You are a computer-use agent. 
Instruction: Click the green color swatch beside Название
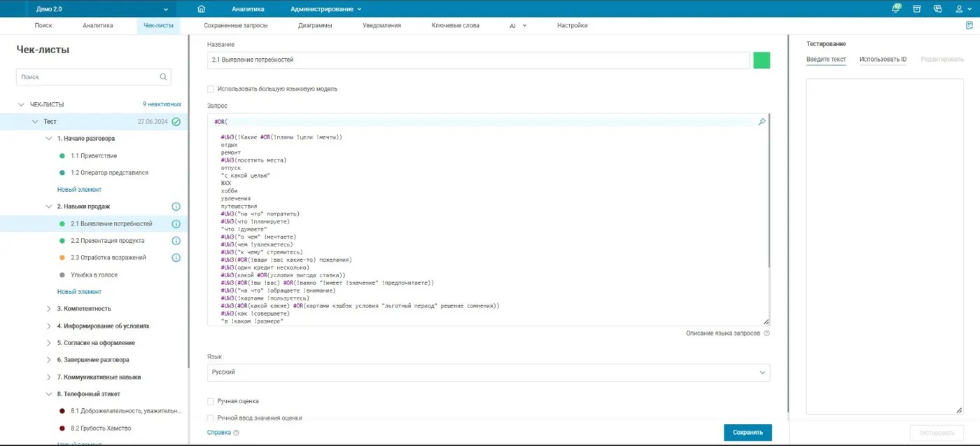pyautogui.click(x=762, y=60)
